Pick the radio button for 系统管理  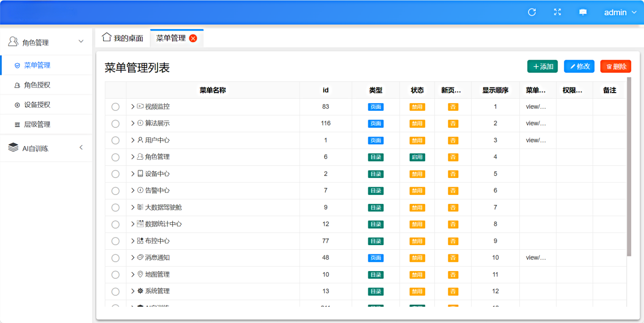click(115, 291)
